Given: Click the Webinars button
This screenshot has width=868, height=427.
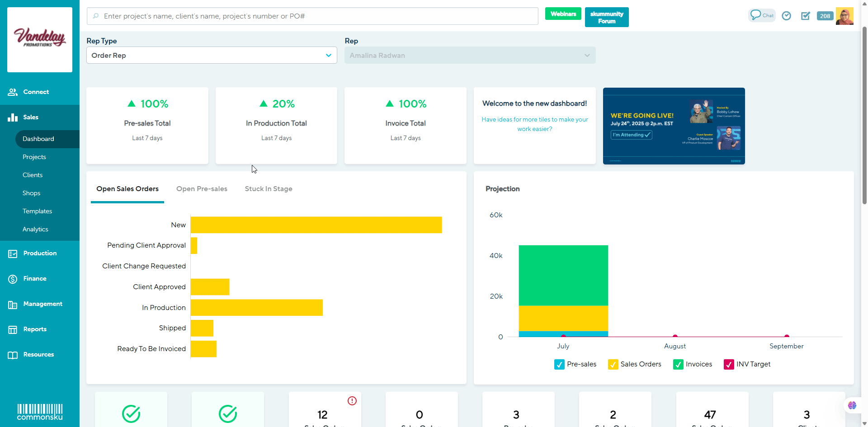Looking at the screenshot, I should [563, 14].
